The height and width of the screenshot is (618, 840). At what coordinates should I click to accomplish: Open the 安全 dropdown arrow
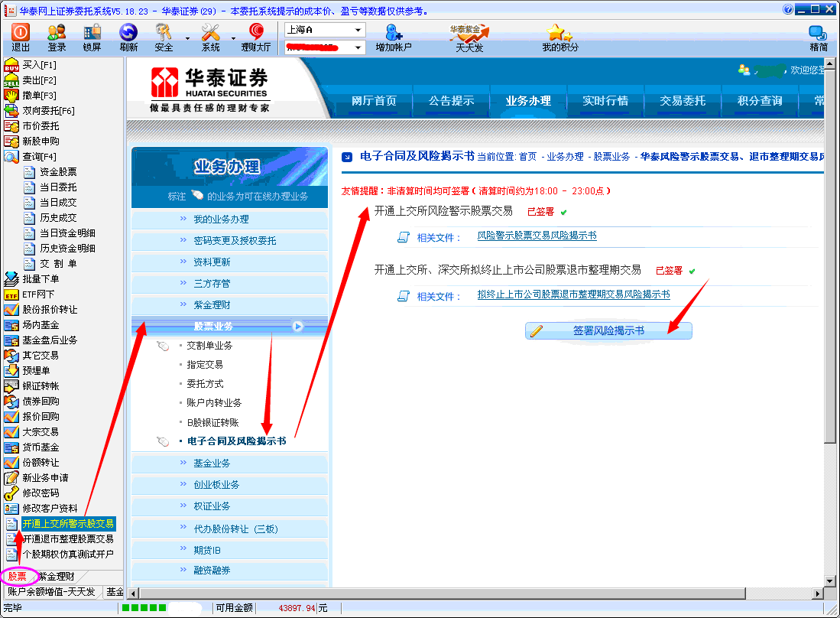[x=187, y=38]
